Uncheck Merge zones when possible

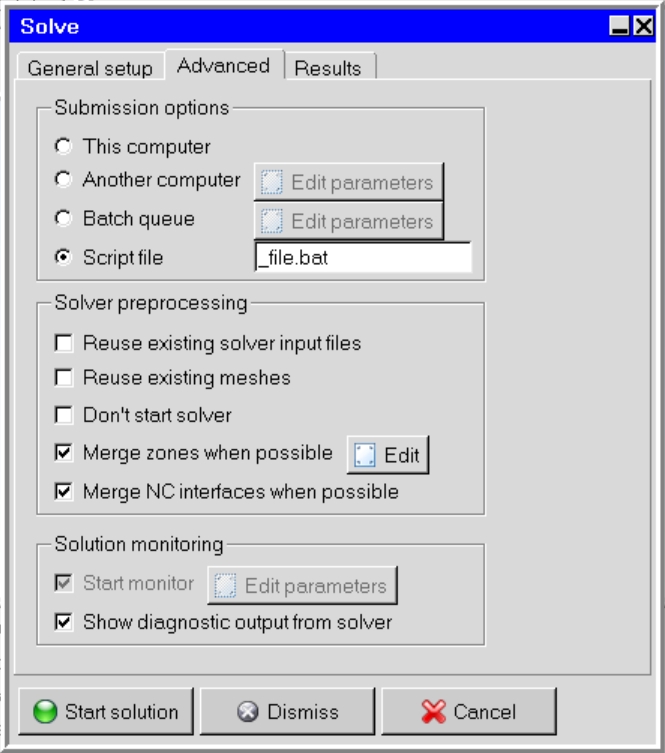point(64,453)
